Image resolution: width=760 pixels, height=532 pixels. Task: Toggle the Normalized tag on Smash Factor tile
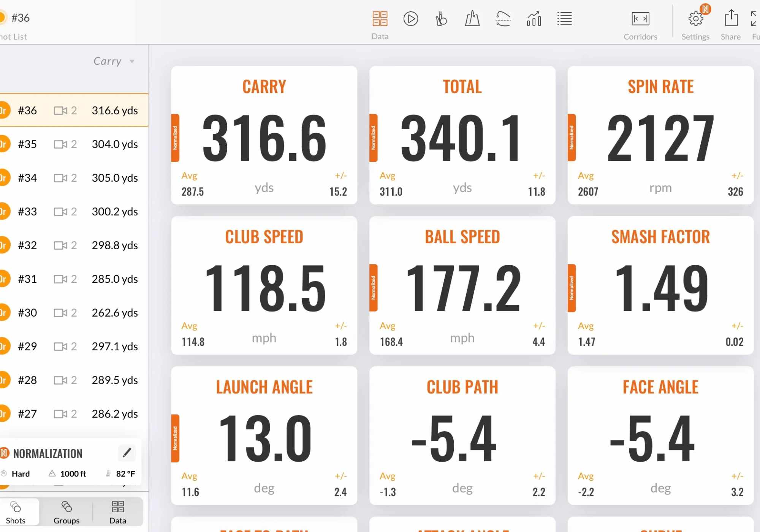point(572,288)
